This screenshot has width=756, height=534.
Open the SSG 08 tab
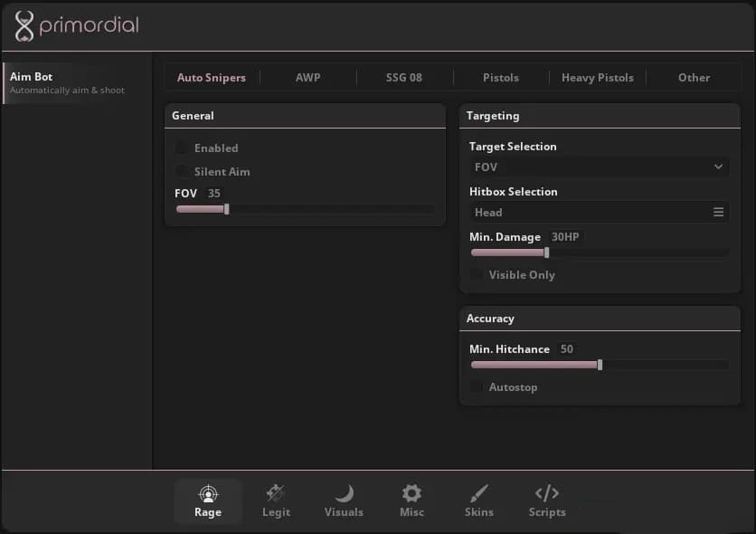tap(404, 78)
